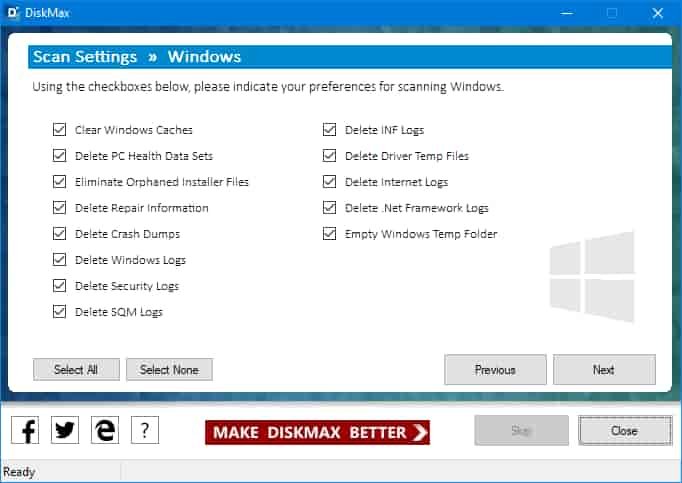Uncheck Empty Windows Temp Folder

tap(329, 234)
